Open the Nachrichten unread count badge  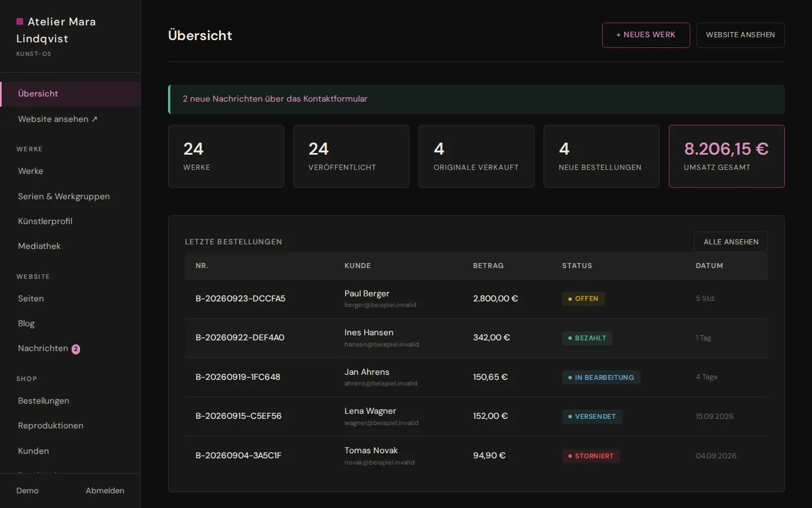(x=76, y=349)
